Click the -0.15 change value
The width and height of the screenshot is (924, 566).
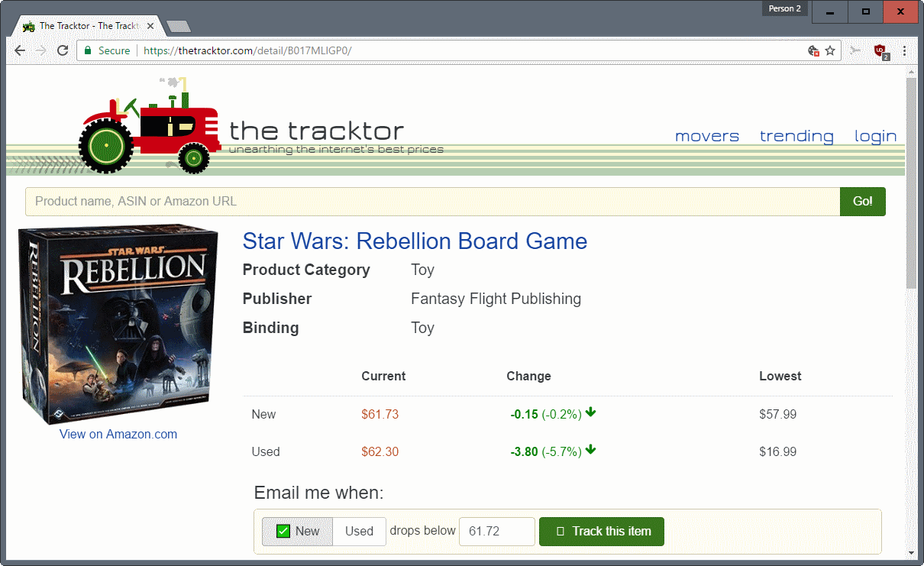click(x=525, y=414)
